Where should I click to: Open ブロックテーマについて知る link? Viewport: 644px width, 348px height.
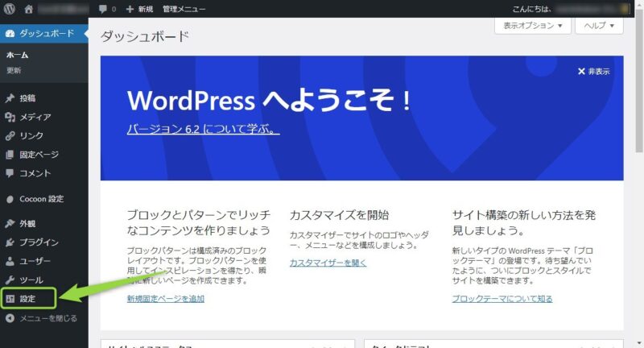[x=502, y=299]
